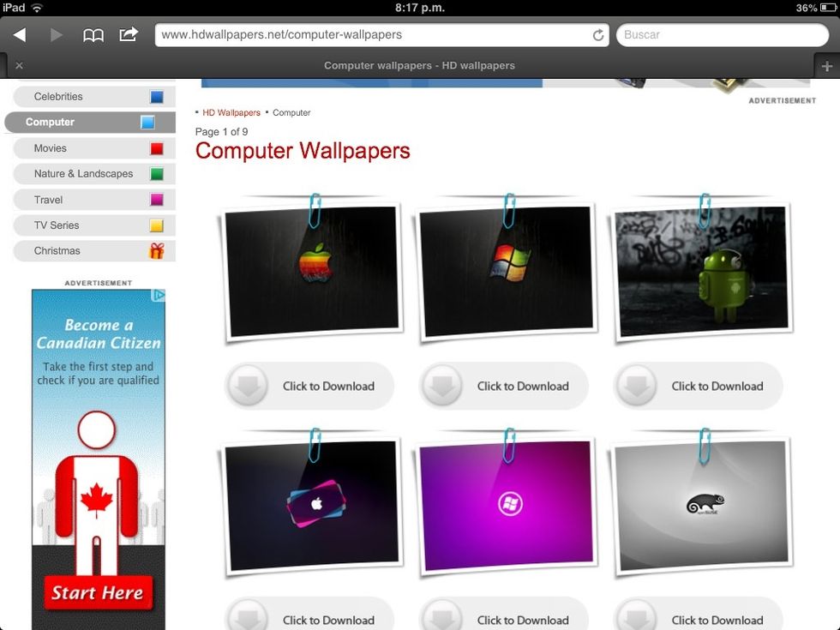Tap the back navigation arrow
This screenshot has width=840, height=630.
point(19,34)
